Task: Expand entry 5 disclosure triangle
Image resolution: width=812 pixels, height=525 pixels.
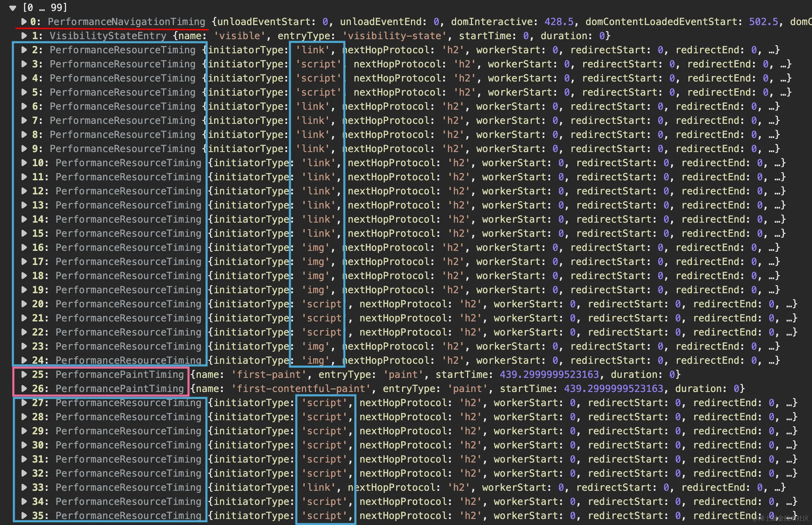Action: point(24,92)
